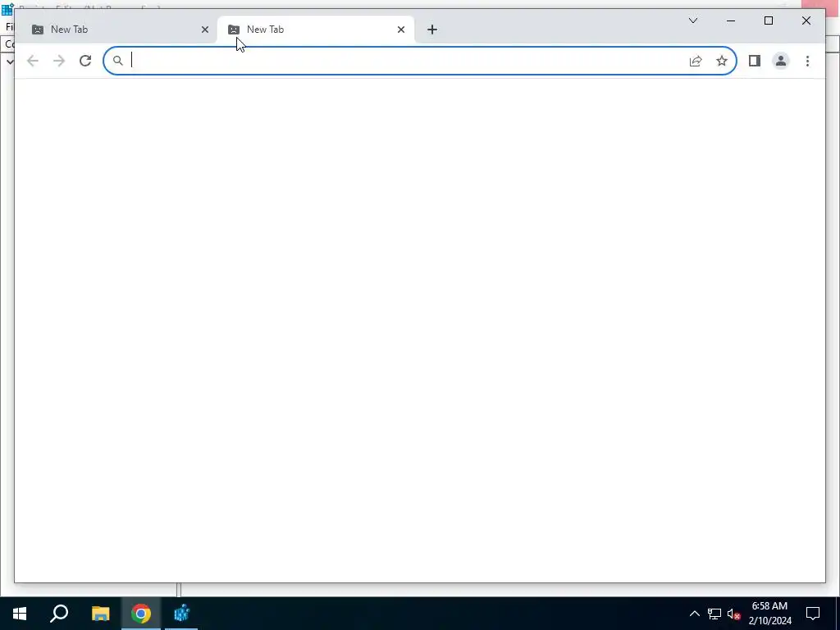Click the Chrome taskbar icon
Screen dimensions: 840x630
141,614
